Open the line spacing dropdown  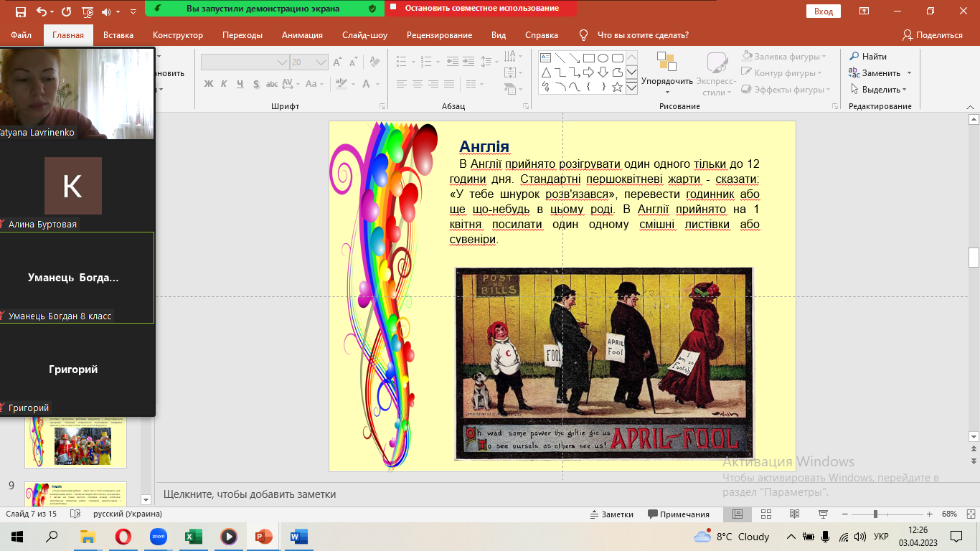[489, 62]
